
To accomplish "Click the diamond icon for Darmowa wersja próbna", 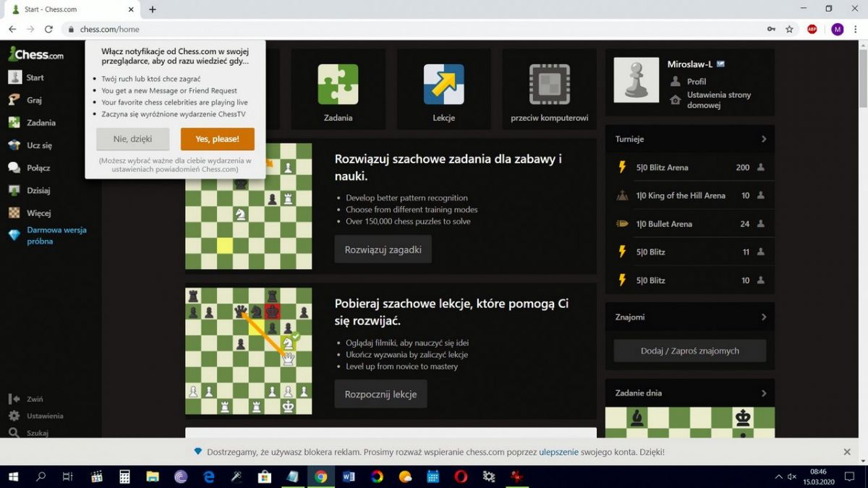I will pos(14,235).
